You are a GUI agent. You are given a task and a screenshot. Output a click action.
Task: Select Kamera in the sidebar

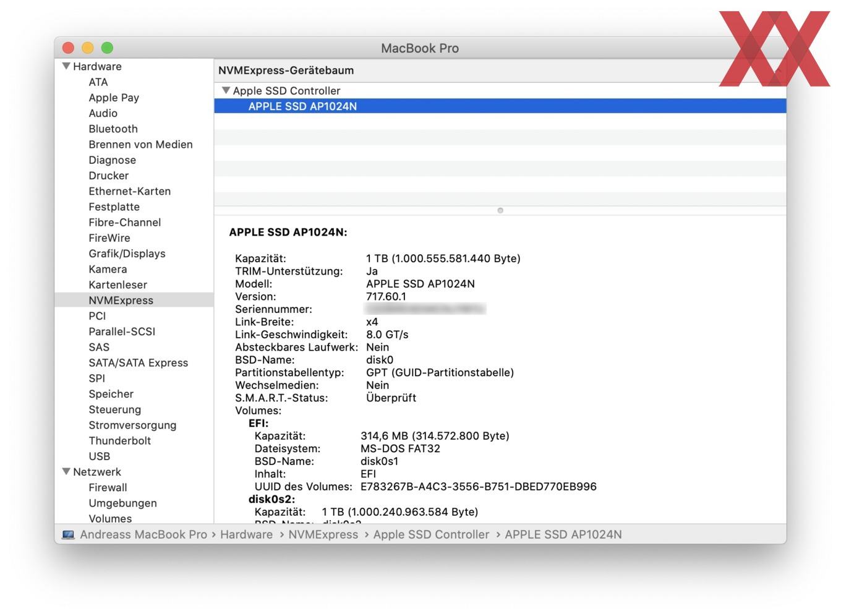tap(108, 269)
